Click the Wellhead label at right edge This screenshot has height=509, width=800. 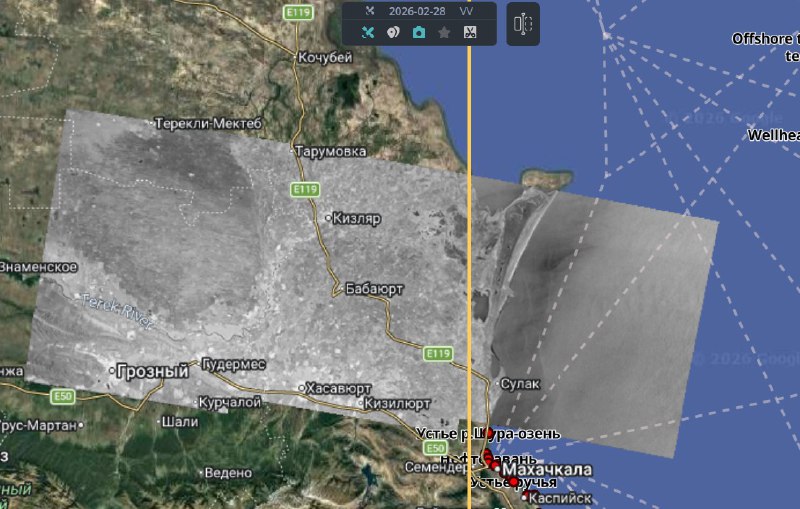773,133
